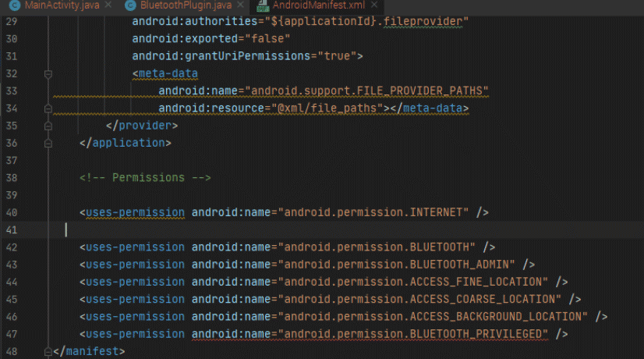The width and height of the screenshot is (644, 359).
Task: Close the MainActivity.java tab
Action: 108,5
